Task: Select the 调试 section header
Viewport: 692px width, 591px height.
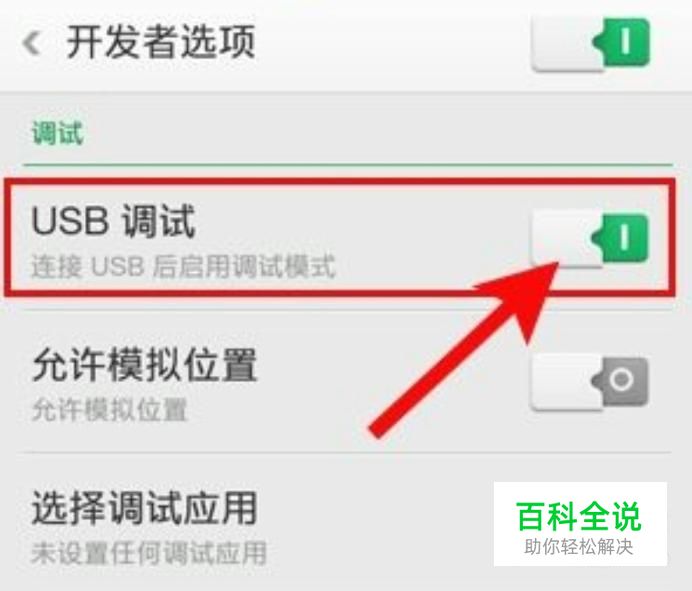Action: point(57,133)
